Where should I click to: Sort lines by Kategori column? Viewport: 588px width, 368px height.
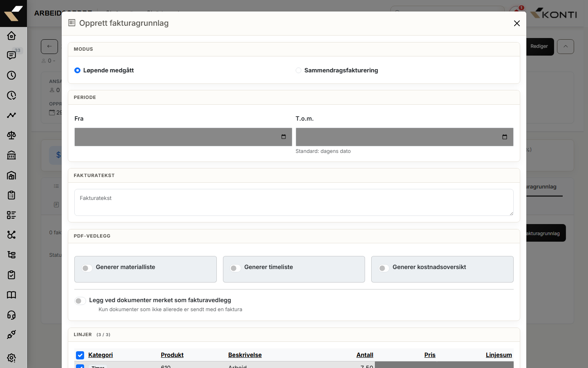[100, 355]
